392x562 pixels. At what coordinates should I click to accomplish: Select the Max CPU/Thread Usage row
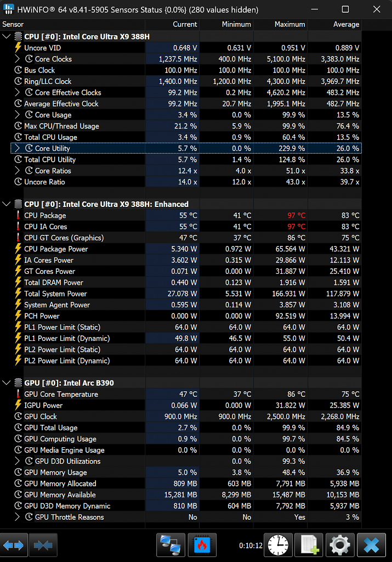[x=186, y=126]
